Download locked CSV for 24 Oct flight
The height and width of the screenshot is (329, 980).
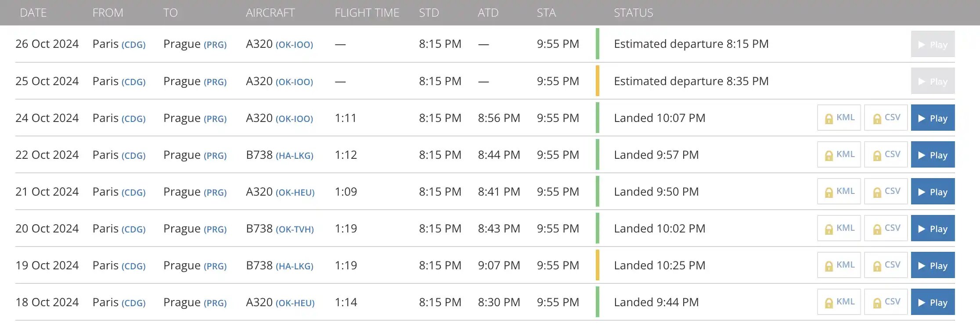(886, 118)
